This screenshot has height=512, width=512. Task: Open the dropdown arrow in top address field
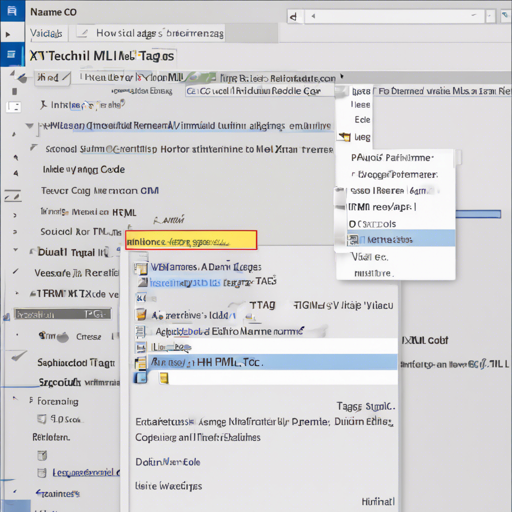[x=490, y=16]
